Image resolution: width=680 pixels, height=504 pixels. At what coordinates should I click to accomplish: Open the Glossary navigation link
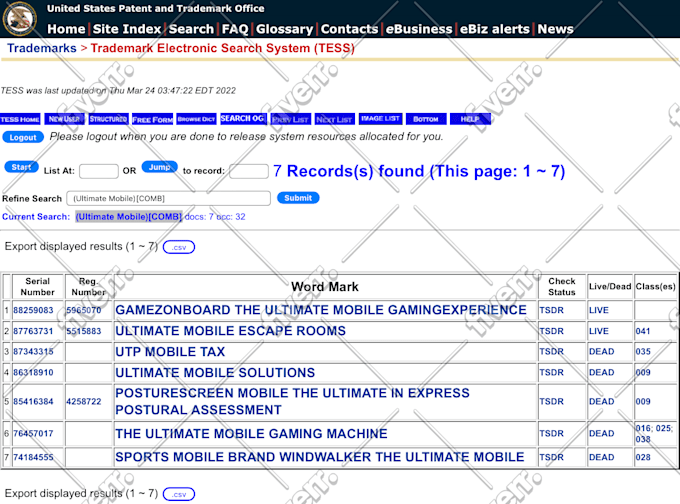point(284,29)
